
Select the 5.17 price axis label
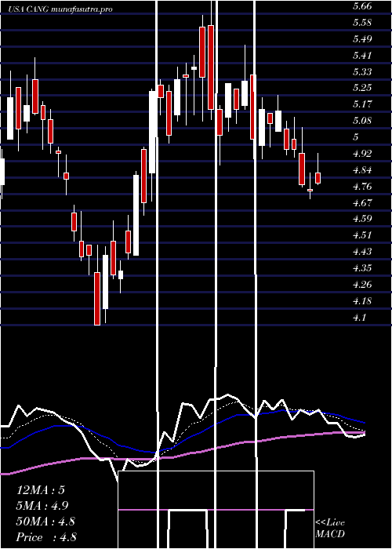(362, 104)
